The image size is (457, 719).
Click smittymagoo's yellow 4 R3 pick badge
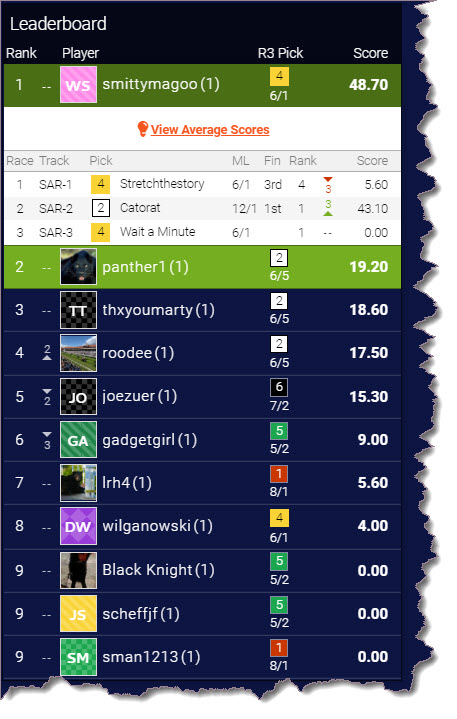[x=279, y=76]
